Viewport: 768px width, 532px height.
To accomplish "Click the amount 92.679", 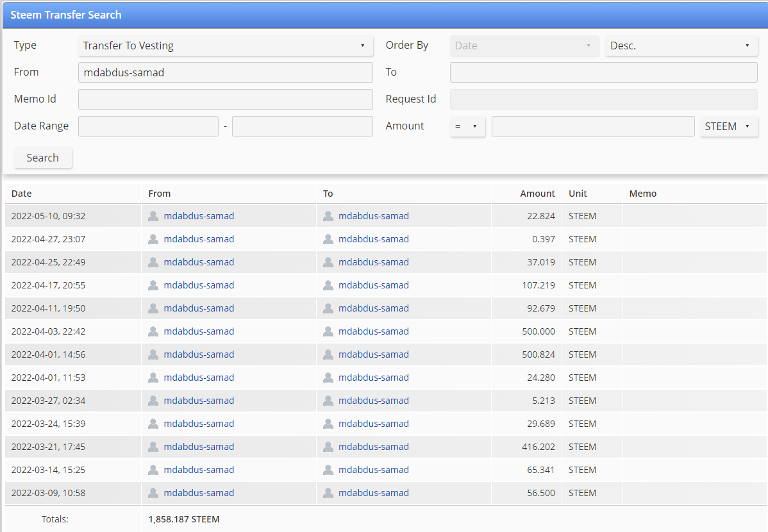I will click(x=540, y=308).
